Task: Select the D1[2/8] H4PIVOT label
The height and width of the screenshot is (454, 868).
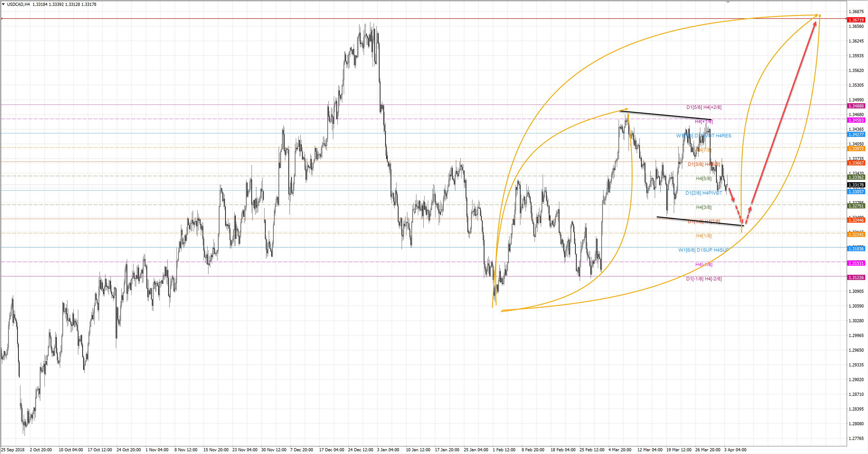Action: (x=704, y=193)
